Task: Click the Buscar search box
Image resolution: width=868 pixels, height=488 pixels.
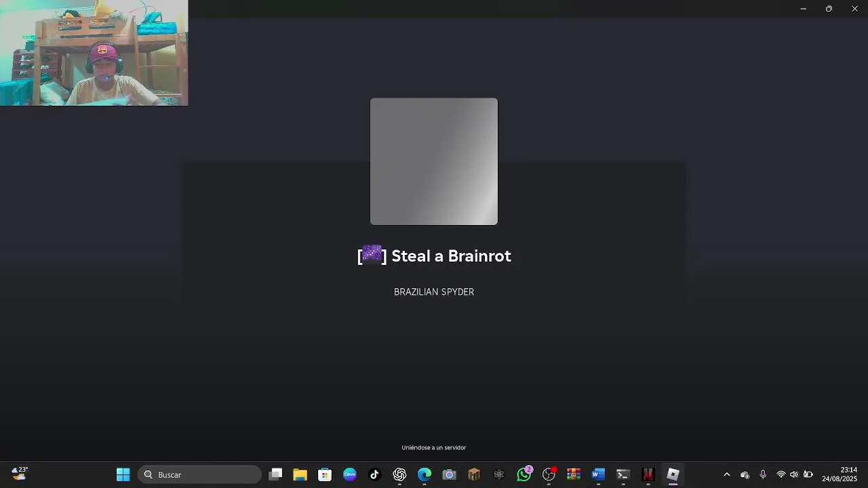Action: tap(199, 474)
